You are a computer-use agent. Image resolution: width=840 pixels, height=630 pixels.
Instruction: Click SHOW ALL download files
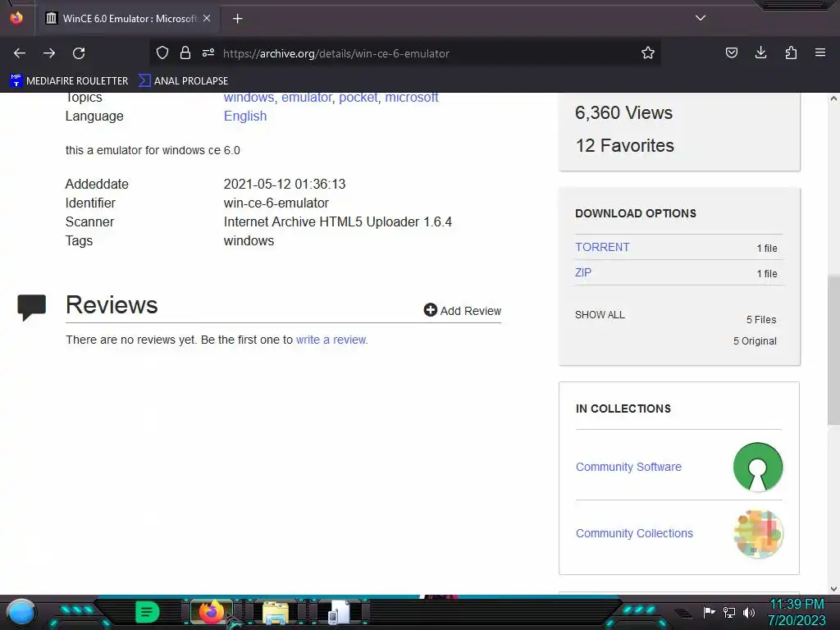[600, 314]
